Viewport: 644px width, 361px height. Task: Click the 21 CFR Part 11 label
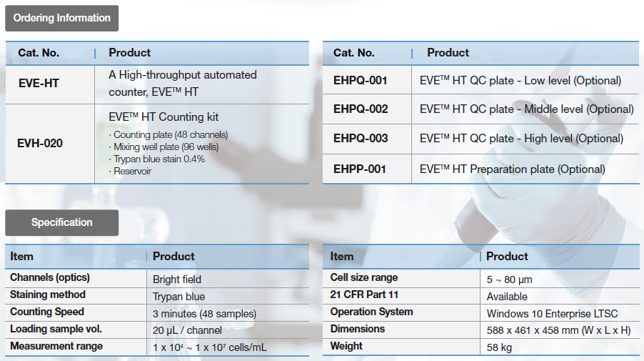click(x=365, y=295)
